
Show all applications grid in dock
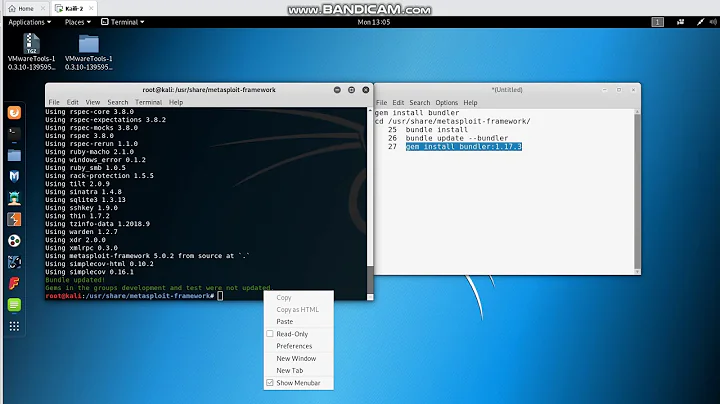click(x=15, y=327)
